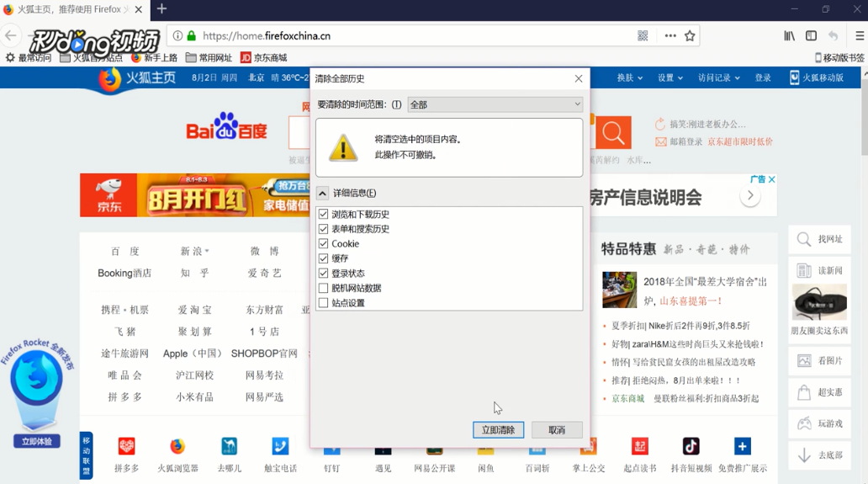Viewport: 868px width, 484px height.
Task: Open the 拼多多 app icon
Action: click(126, 446)
